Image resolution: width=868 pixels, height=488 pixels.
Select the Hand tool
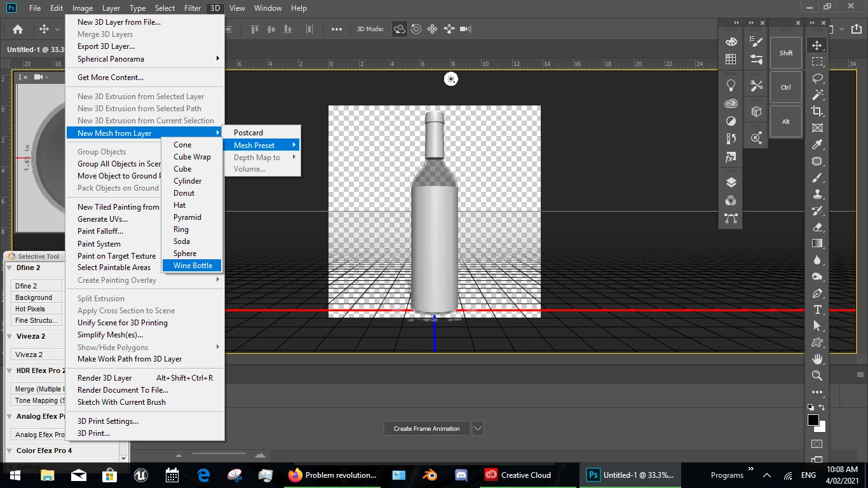(x=817, y=359)
